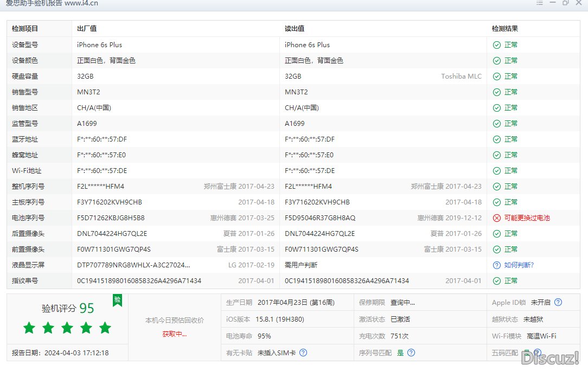The image size is (588, 371).
Task: Click the 检测项目 column header
Action: (x=25, y=29)
